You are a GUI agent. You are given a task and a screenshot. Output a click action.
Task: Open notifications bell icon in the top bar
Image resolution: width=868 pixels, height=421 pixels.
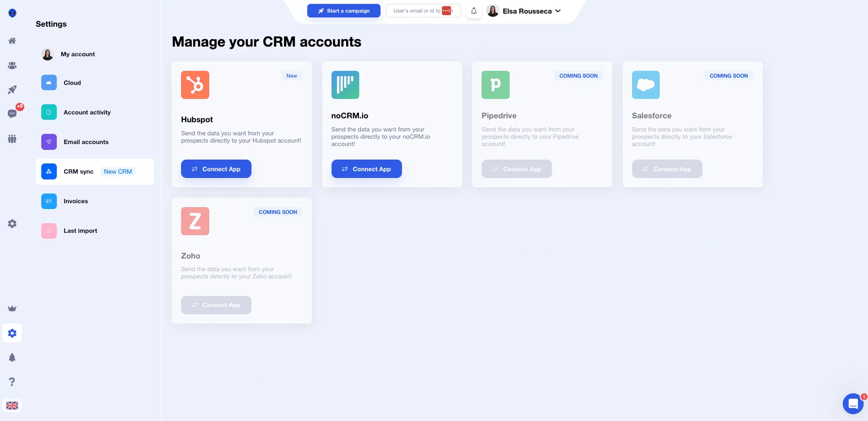point(474,11)
